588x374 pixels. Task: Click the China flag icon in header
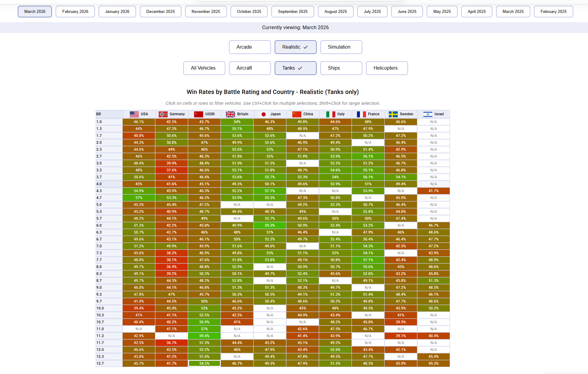[297, 114]
